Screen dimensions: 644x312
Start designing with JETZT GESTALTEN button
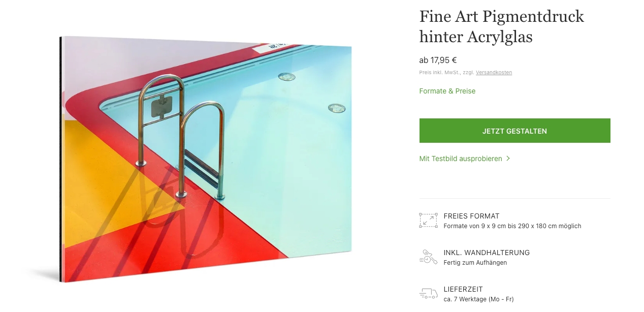tap(514, 131)
